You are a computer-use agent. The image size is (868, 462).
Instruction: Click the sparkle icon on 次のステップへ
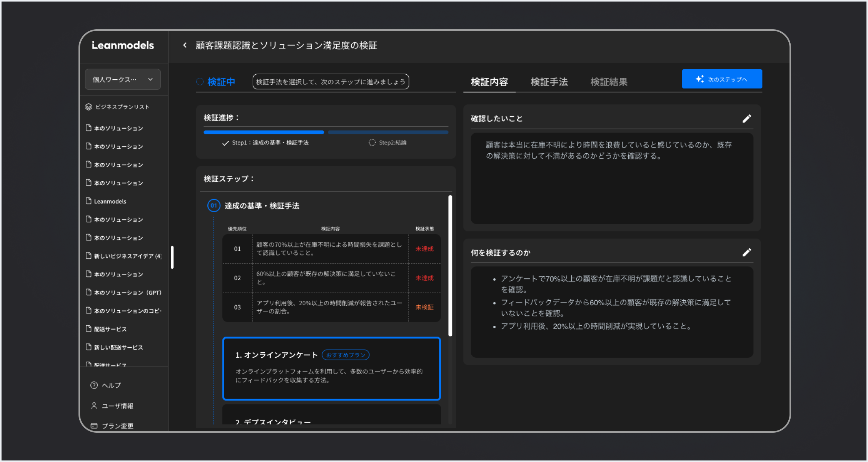click(x=699, y=79)
